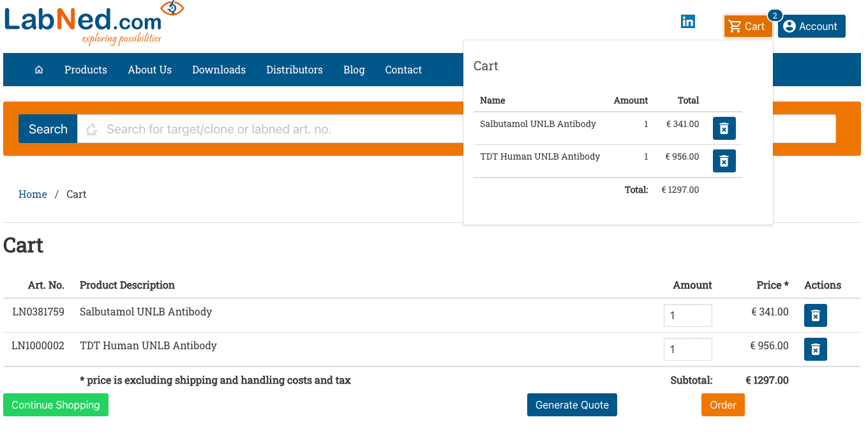
Task: Click the home icon in navigation bar
Action: pos(39,70)
